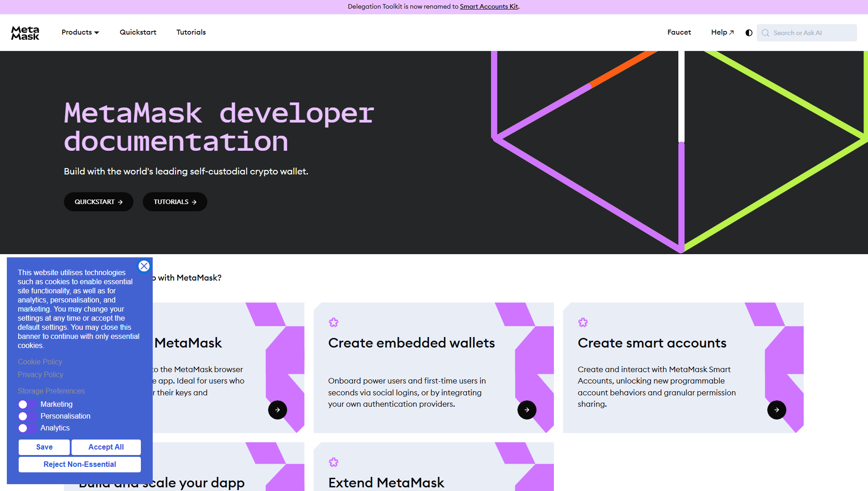This screenshot has height=491, width=868.
Task: Open Tutorials in the navbar
Action: tap(191, 32)
